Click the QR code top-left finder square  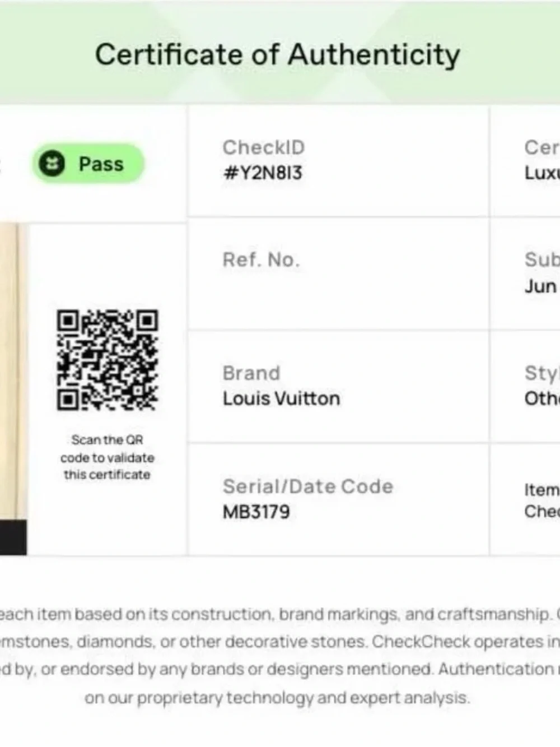(68, 321)
